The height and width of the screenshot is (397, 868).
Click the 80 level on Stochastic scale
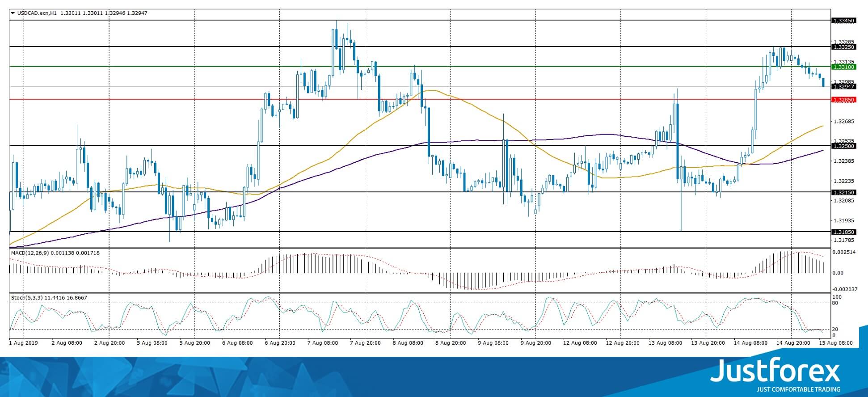click(x=835, y=303)
